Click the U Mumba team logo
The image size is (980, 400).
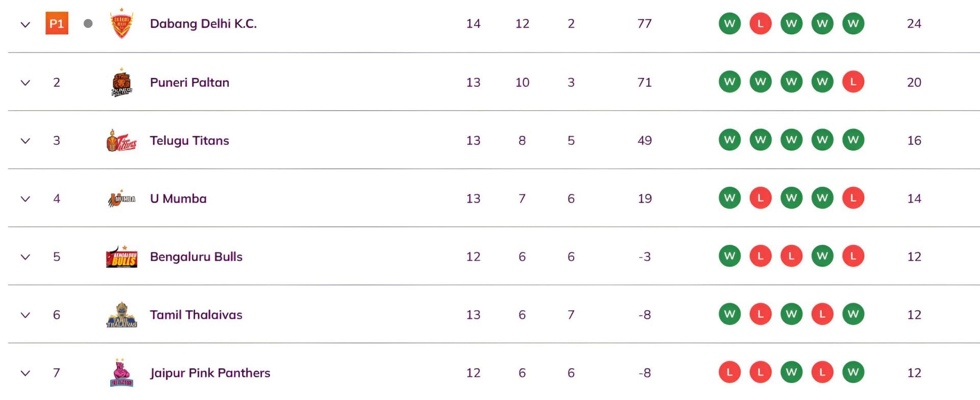pos(121,199)
